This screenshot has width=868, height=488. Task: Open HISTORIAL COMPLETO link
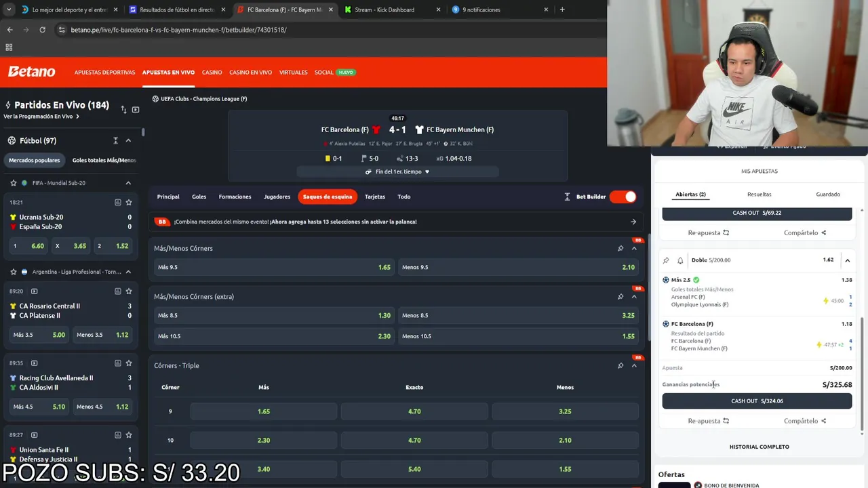click(x=759, y=447)
